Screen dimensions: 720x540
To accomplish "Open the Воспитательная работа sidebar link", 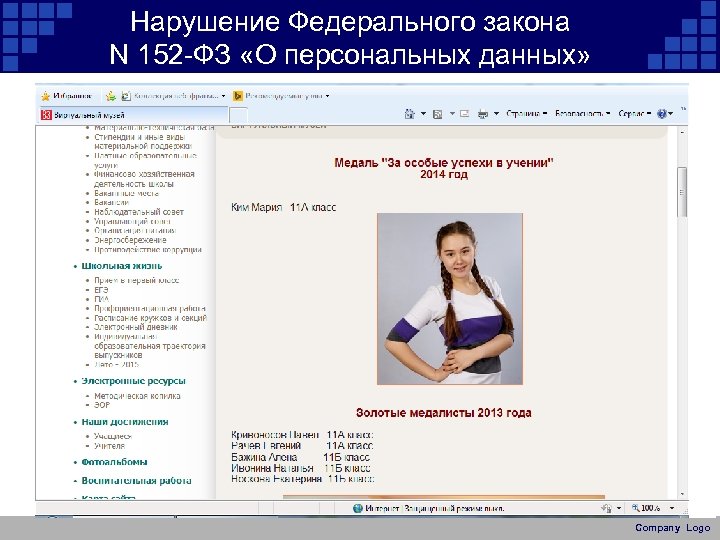I will point(136,481).
